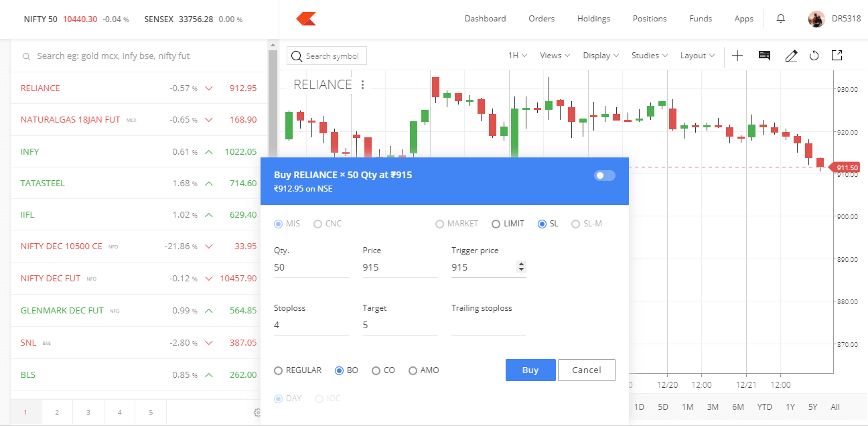Click the Target input field
The height and width of the screenshot is (426, 868).
click(401, 325)
